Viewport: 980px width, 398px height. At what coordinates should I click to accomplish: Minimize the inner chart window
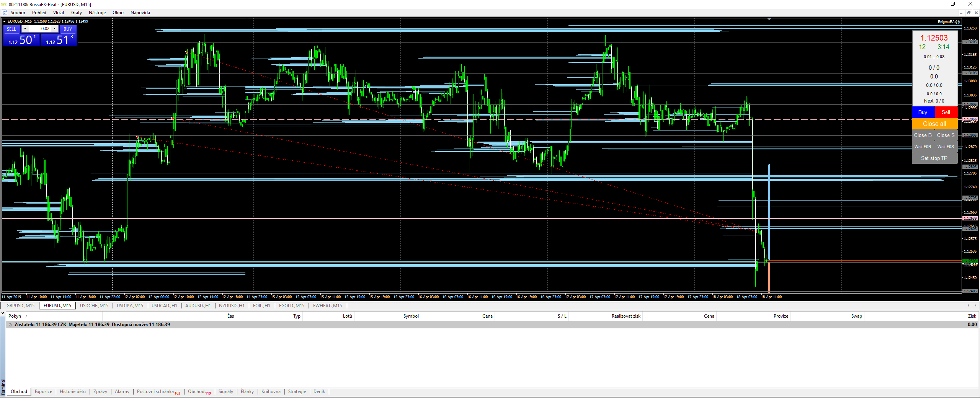[961, 13]
